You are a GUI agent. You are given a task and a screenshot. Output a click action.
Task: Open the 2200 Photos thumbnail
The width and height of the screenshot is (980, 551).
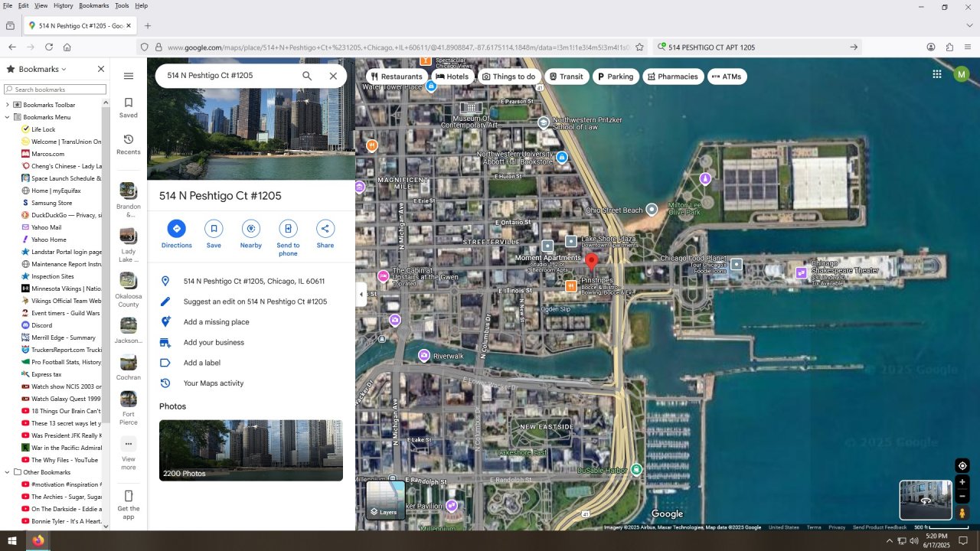[250, 450]
